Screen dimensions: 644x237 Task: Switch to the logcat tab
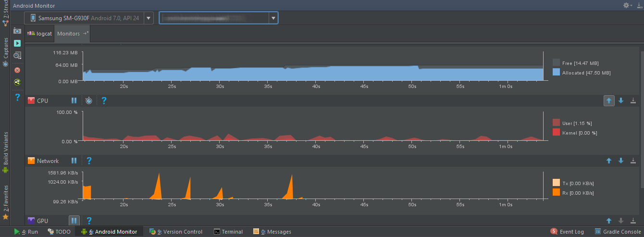coord(40,34)
